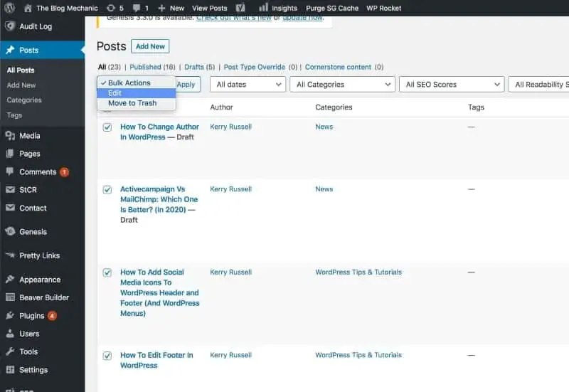Open the All SEO Scores dropdown
Viewport: 569px width, 392px height.
[451, 85]
